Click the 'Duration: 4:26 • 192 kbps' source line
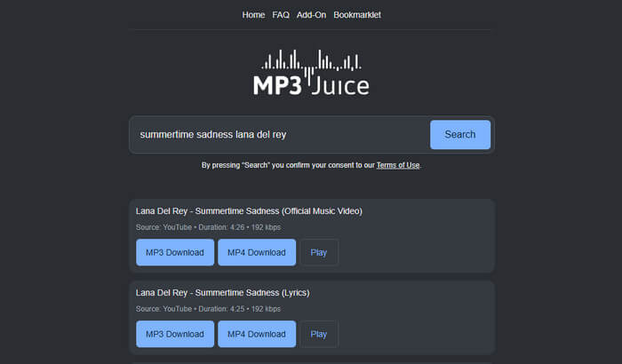 pyautogui.click(x=208, y=227)
